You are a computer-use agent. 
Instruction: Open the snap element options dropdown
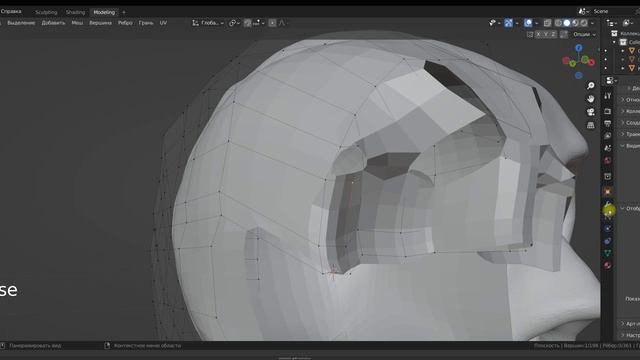(258, 23)
